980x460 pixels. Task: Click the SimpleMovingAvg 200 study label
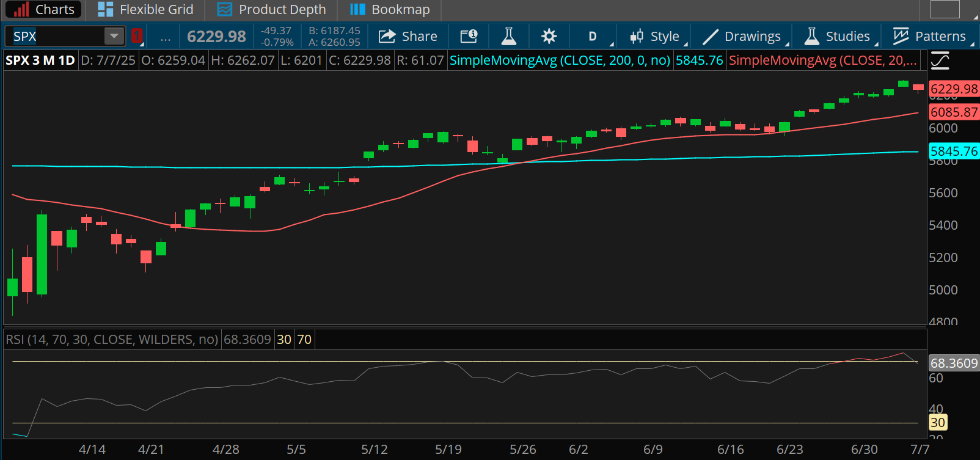click(x=560, y=60)
